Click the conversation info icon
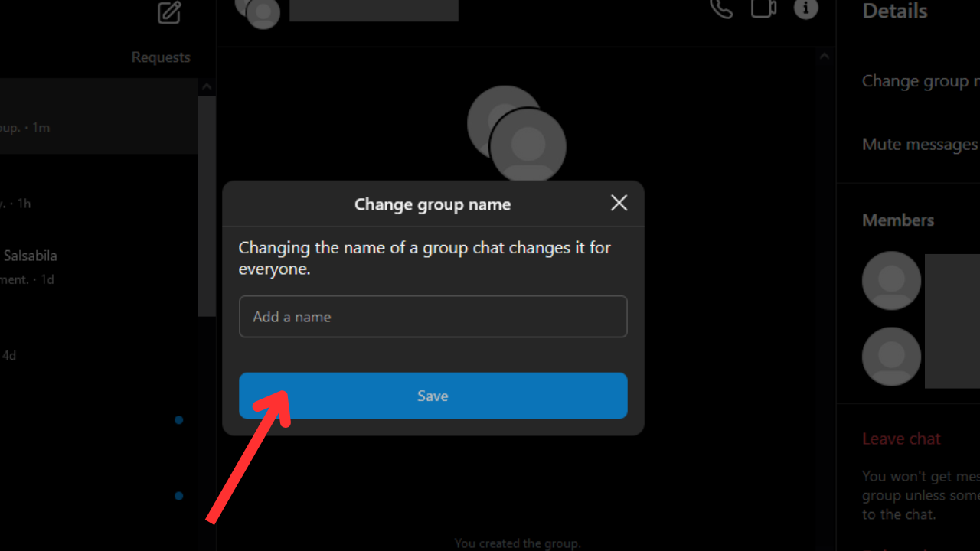This screenshot has height=551, width=980. (805, 8)
